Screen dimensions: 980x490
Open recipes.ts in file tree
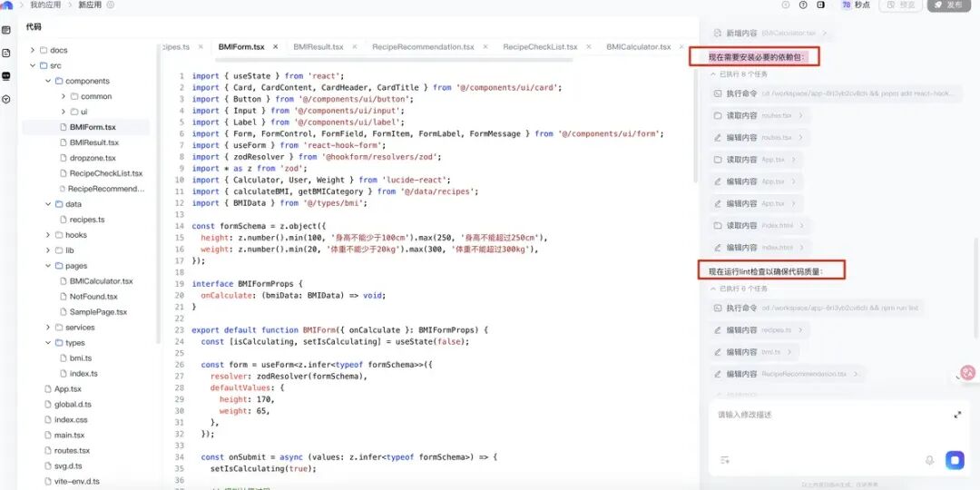pyautogui.click(x=87, y=220)
